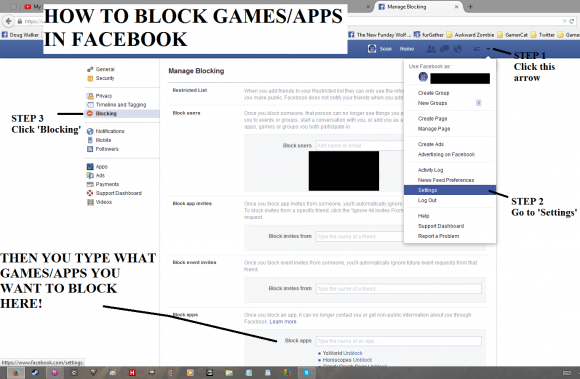Viewport: 580px width, 379px height.
Task: Open Help from account menu
Action: [x=423, y=216]
